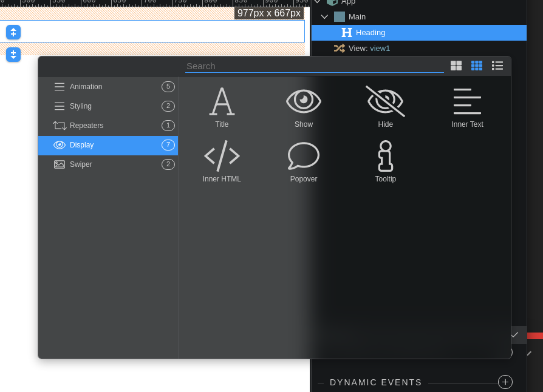Click the Animation count badge 5

(168, 87)
